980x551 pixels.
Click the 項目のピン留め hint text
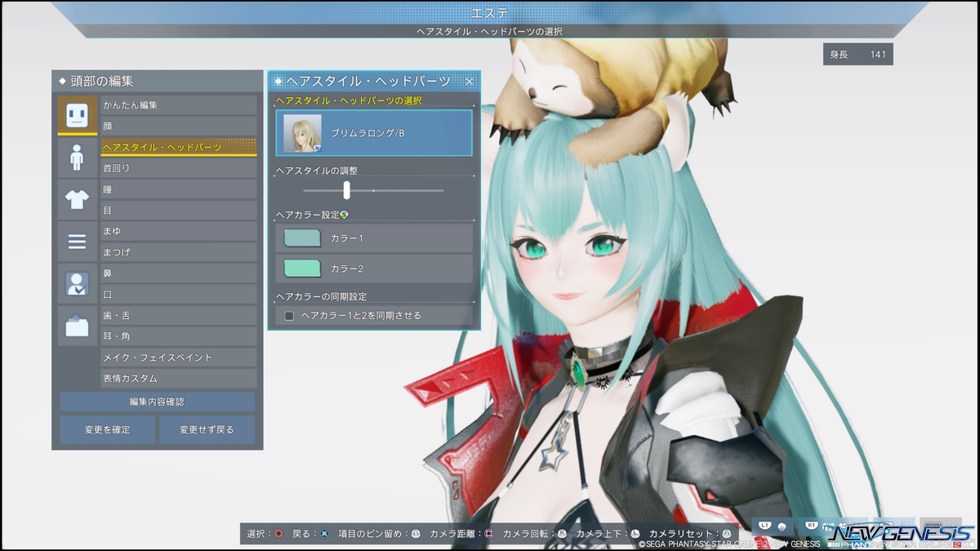point(369,534)
